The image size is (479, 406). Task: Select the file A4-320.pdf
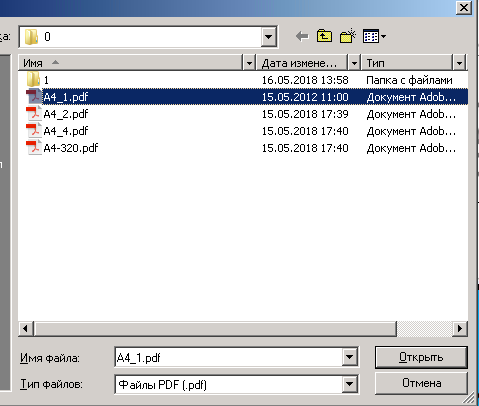tap(71, 148)
